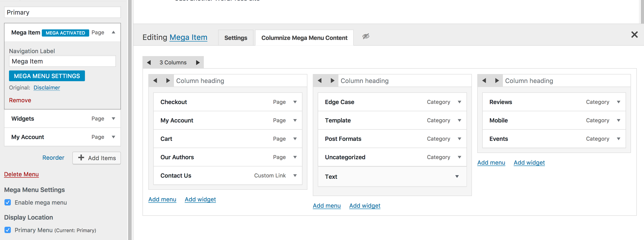This screenshot has height=240, width=644.
Task: Open MEGA MENU SETTINGS button
Action: click(x=47, y=76)
